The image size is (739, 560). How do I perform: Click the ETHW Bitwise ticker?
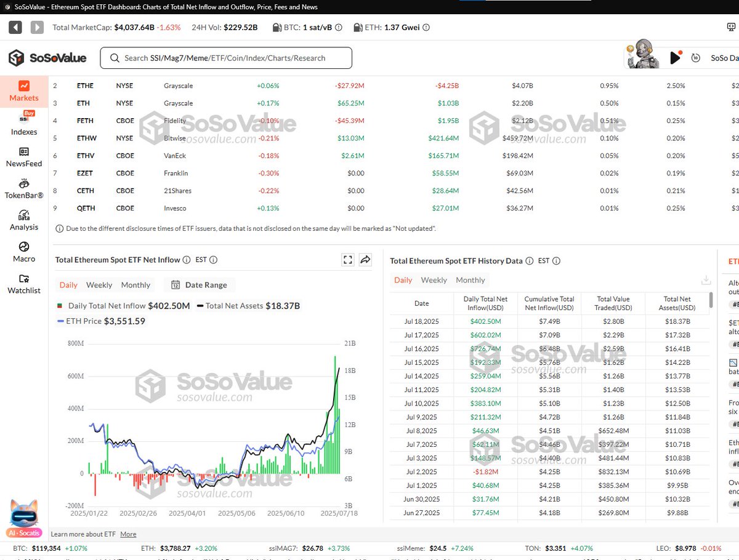coord(86,138)
